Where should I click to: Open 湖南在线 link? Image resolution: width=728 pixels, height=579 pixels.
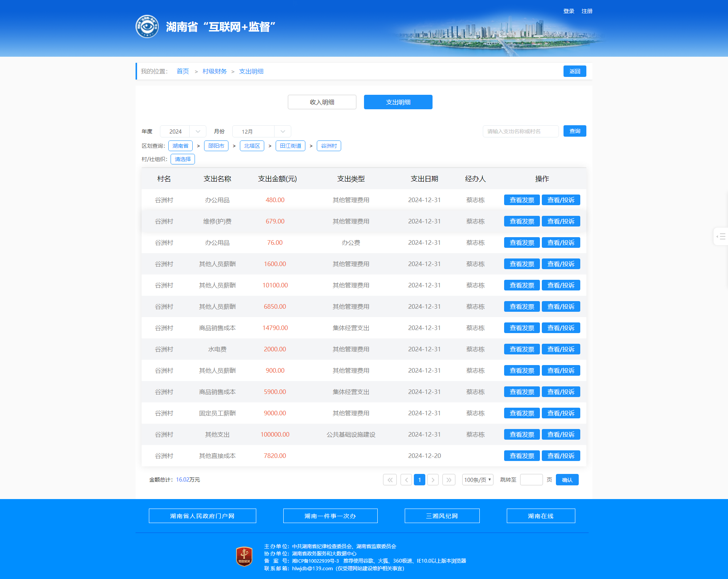coord(541,516)
